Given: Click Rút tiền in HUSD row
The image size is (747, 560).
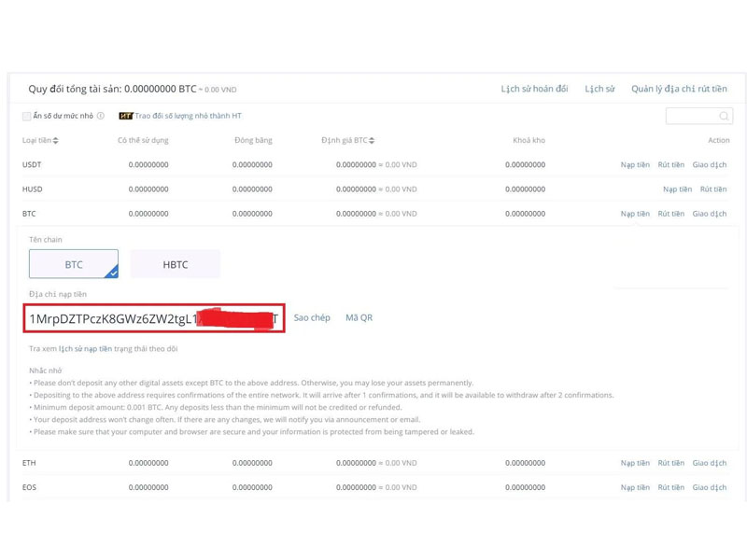Looking at the screenshot, I should point(713,189).
